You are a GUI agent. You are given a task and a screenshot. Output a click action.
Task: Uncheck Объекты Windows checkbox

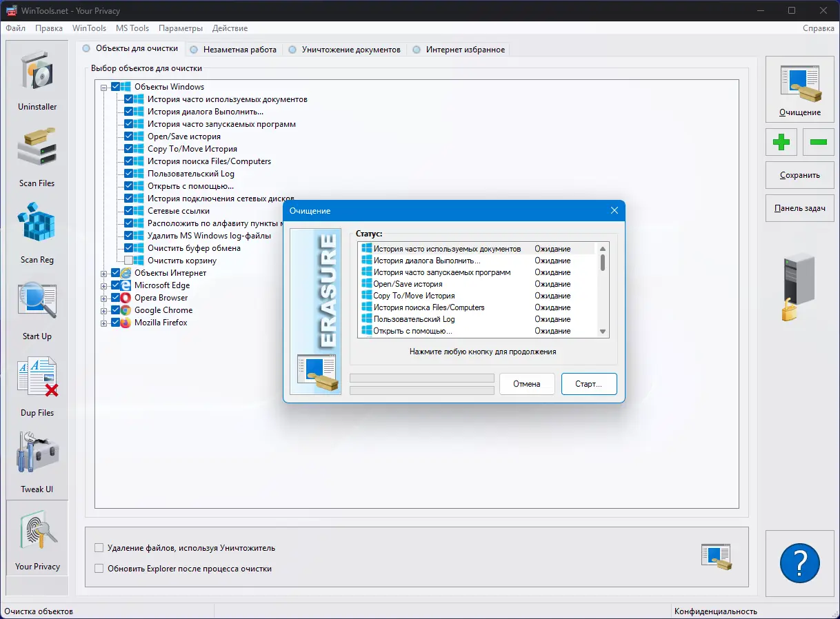click(115, 87)
